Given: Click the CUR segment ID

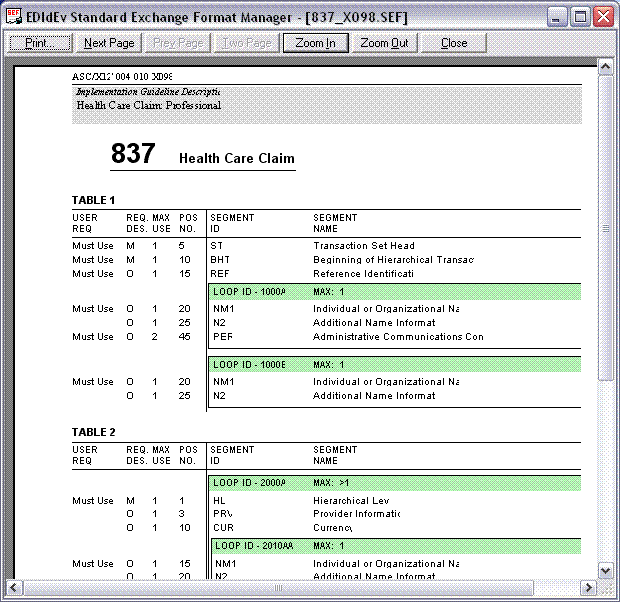Looking at the screenshot, I should point(223,528).
